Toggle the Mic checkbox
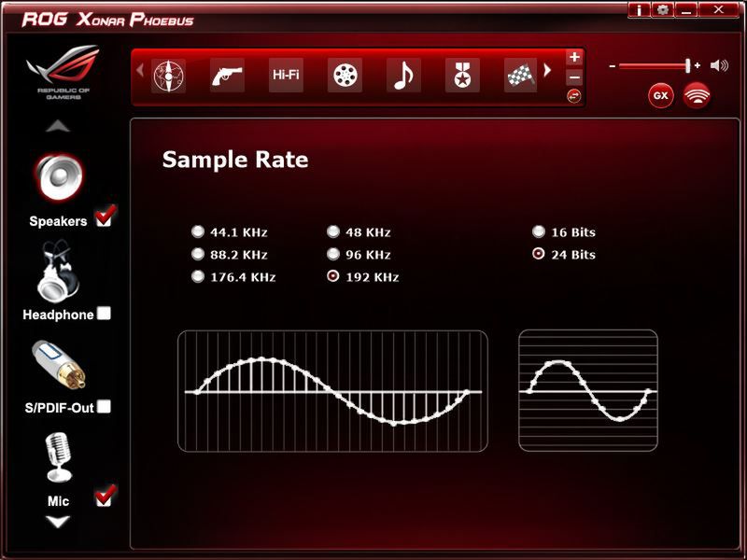Viewport: 747px width, 560px height. [104, 498]
